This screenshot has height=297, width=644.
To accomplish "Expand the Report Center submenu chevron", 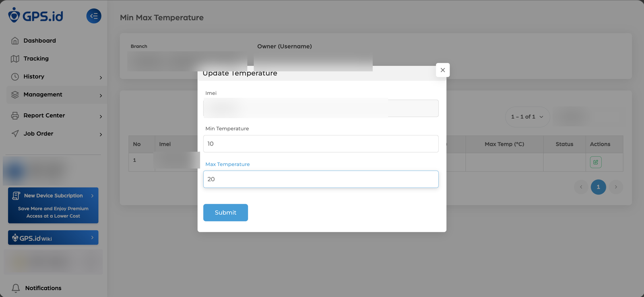I will (x=101, y=117).
